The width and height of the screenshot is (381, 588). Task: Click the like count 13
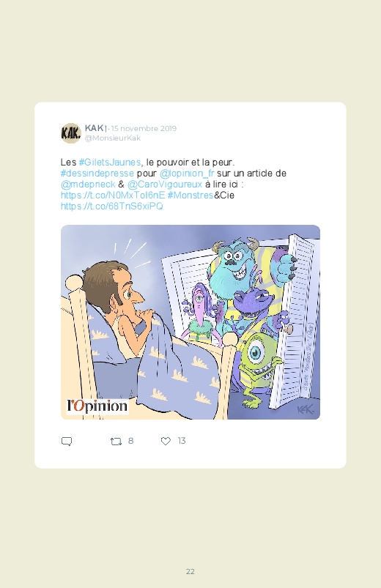(182, 441)
